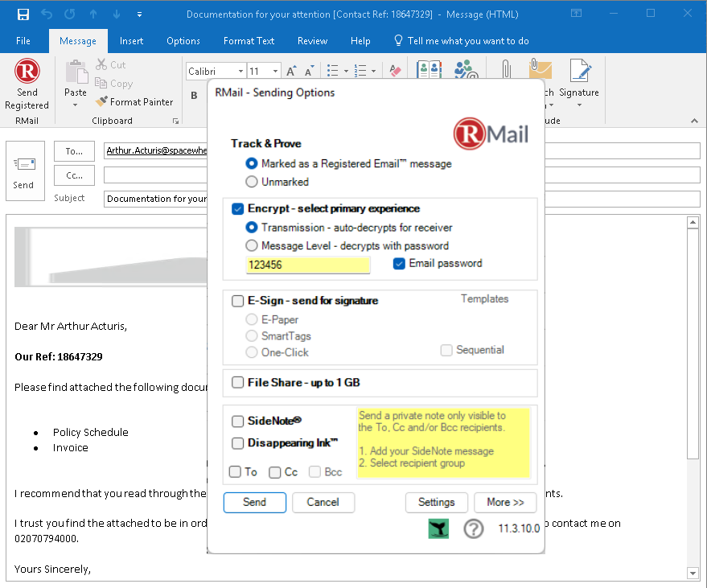Viewport: 707px width, 588px height.
Task: Open the Calibri font name dropdown
Action: [240, 72]
